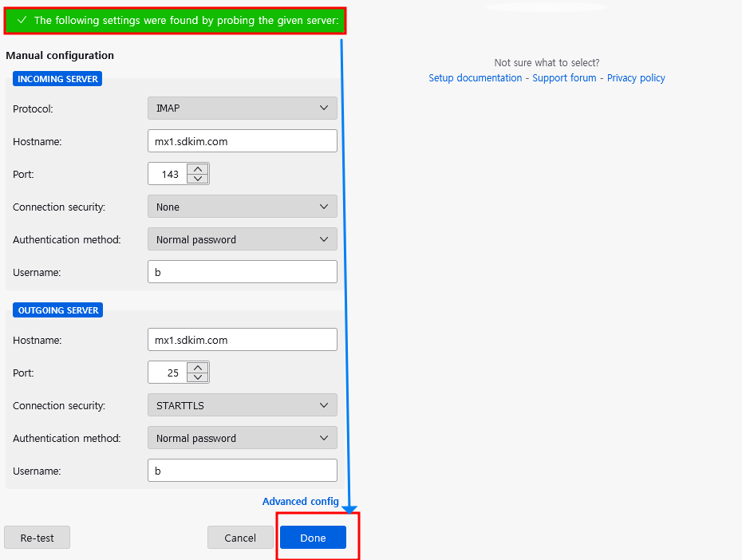Decrease the outgoing port 25 value
This screenshot has height=560, width=742.
tap(198, 377)
